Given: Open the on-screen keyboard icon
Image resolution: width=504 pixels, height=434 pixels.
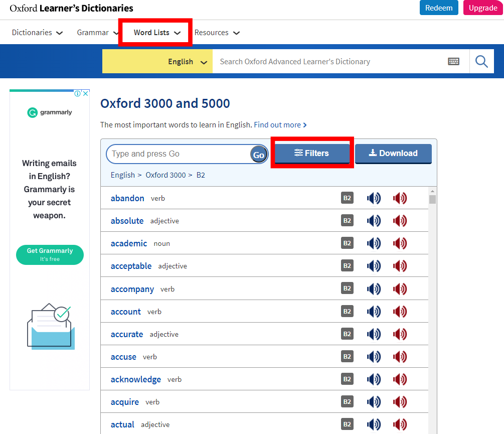Looking at the screenshot, I should (453, 61).
